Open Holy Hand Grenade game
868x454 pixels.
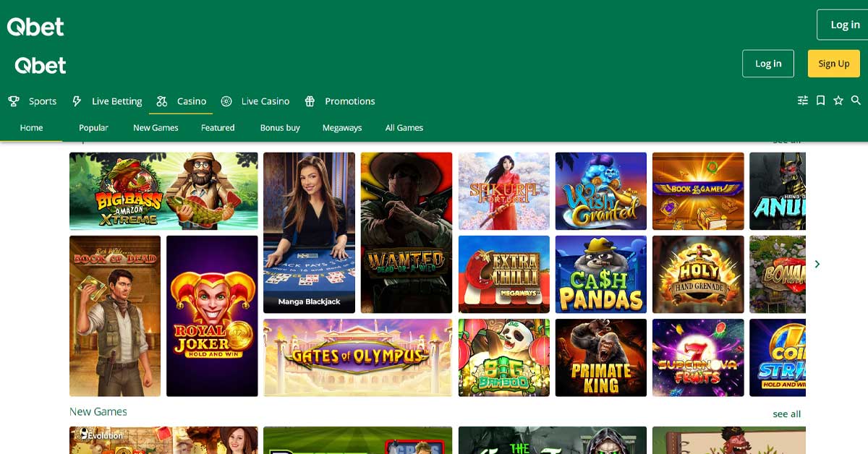[x=698, y=274]
